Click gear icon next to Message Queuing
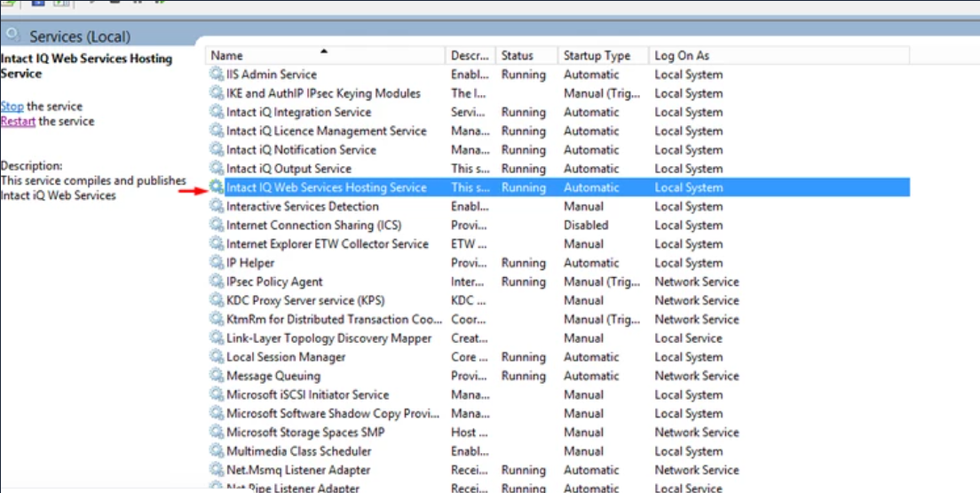980x493 pixels. pyautogui.click(x=217, y=376)
